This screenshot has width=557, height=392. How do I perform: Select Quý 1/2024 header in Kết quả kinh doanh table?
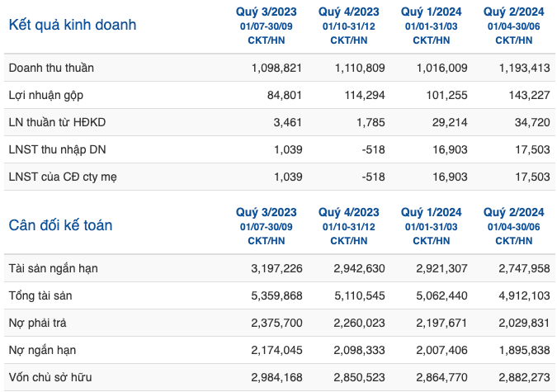click(431, 12)
